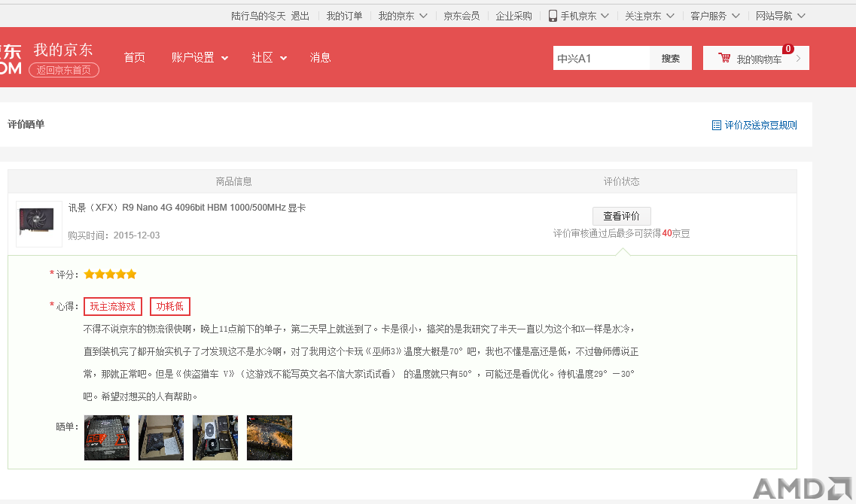Select the 玩主流游戏 tag
The height and width of the screenshot is (504, 856).
[x=112, y=307]
